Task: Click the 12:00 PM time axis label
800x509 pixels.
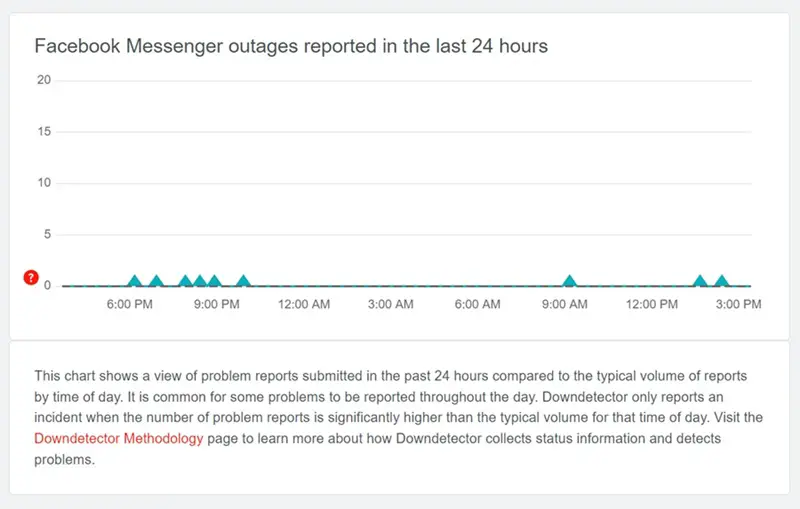Action: click(652, 304)
